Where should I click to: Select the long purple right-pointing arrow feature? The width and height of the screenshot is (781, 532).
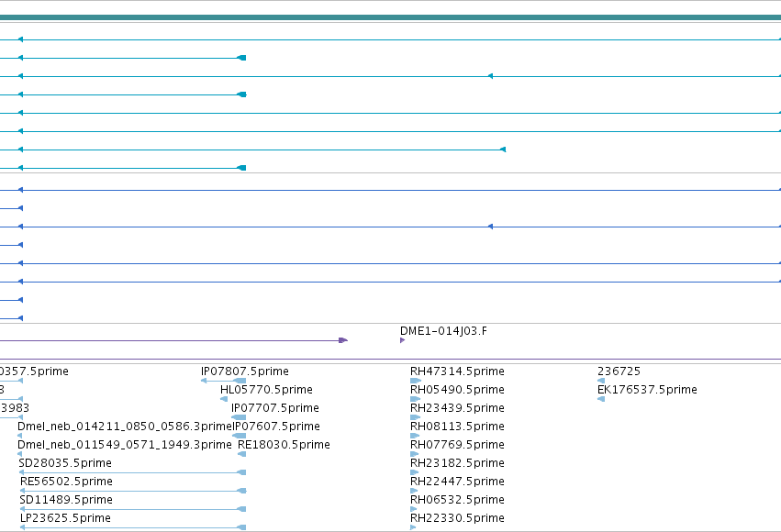click(x=173, y=340)
